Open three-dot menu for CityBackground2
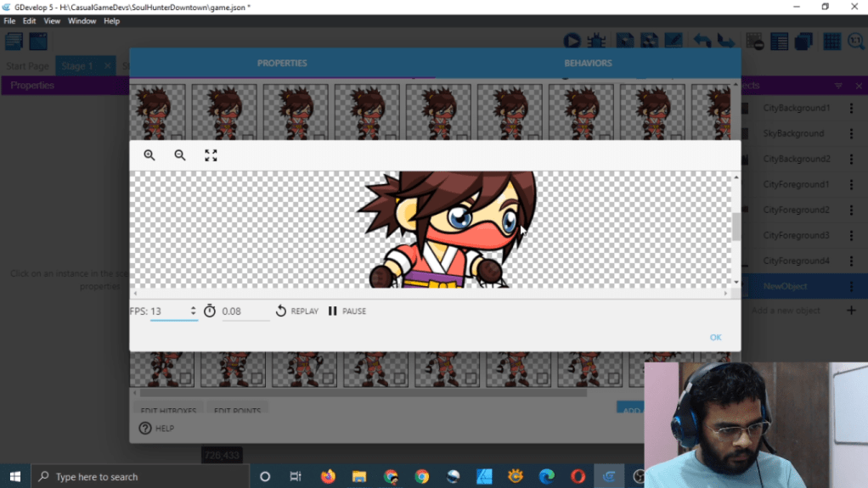The image size is (868, 488). (851, 159)
